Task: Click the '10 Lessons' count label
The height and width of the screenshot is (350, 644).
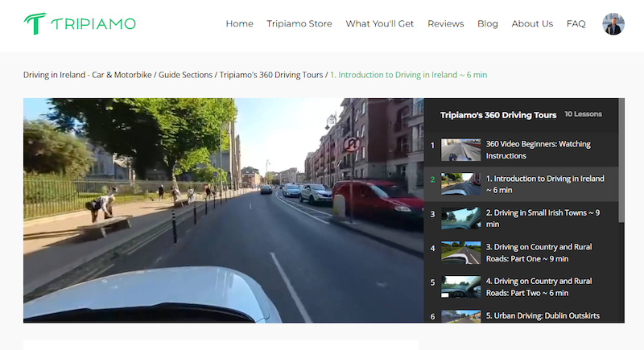Action: (x=583, y=114)
